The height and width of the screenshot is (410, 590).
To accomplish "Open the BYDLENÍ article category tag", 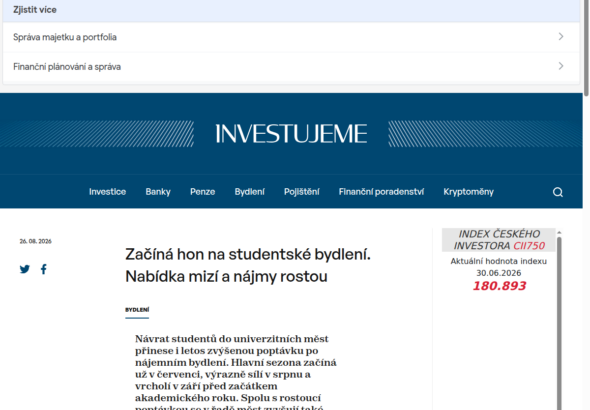I will 137,310.
